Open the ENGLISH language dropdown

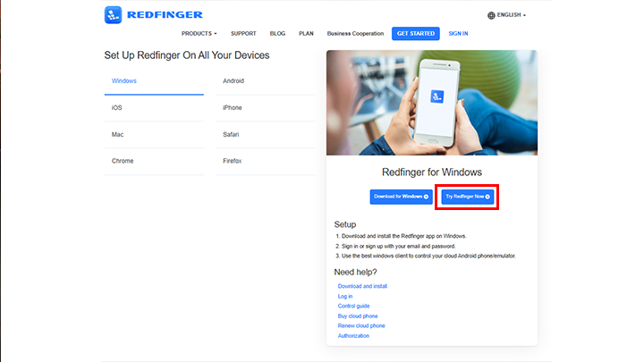coord(507,15)
